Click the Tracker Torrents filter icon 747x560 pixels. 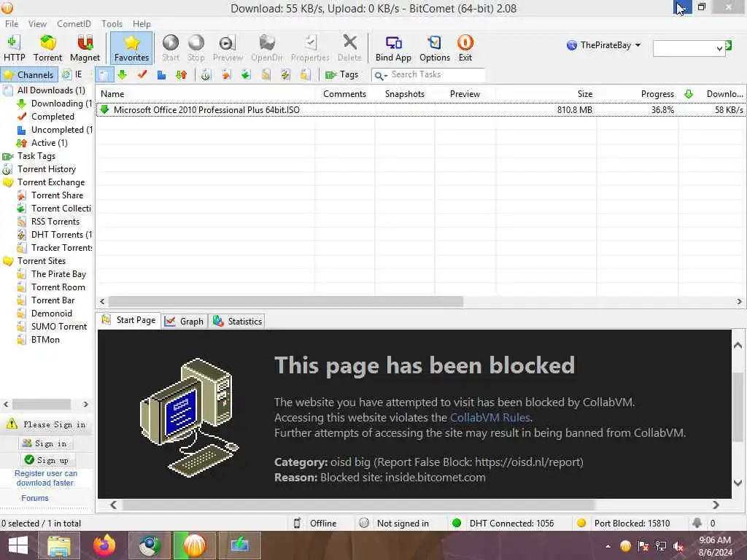click(x=306, y=75)
